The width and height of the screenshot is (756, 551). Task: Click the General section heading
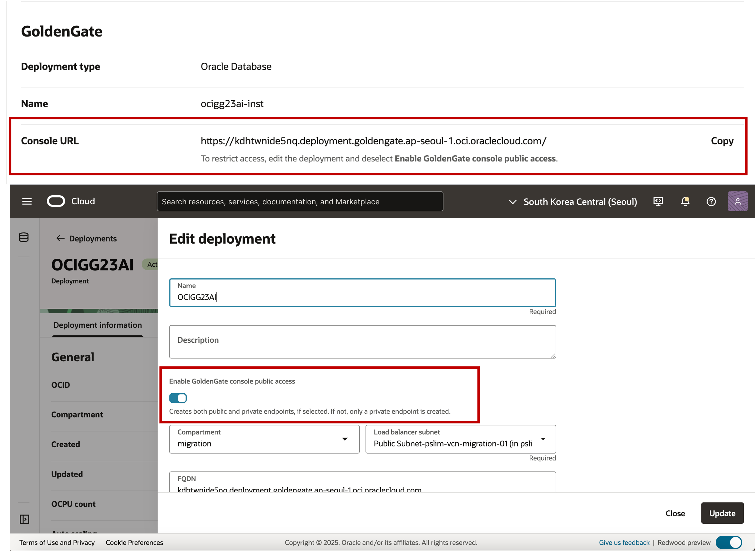(x=73, y=357)
